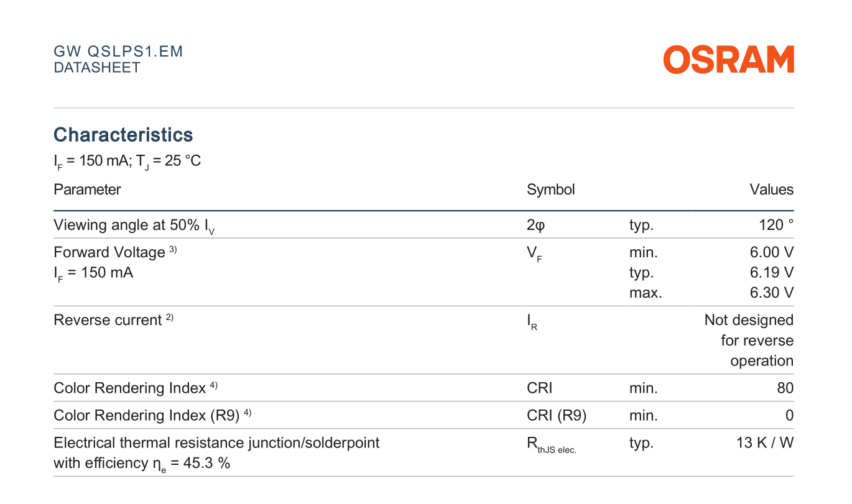Click the Reverse current footnote 2 superscript
Screen dimensions: 852x504
169,318
